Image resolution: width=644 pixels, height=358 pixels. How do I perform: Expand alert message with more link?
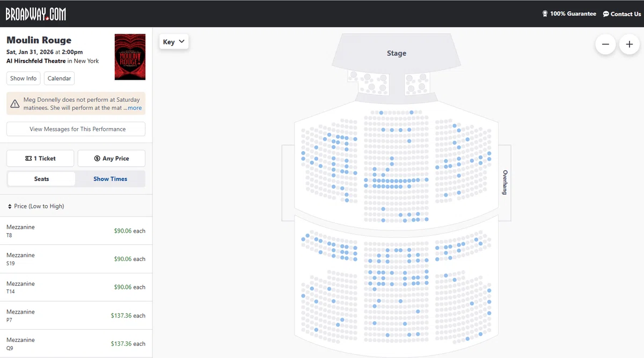[x=135, y=108]
